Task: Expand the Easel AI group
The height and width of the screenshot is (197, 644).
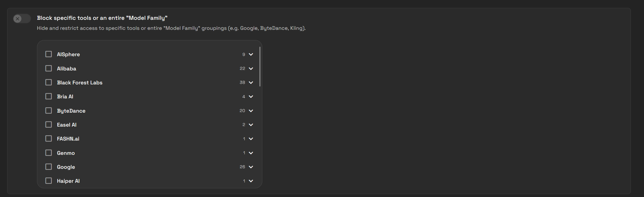Action: [251, 124]
